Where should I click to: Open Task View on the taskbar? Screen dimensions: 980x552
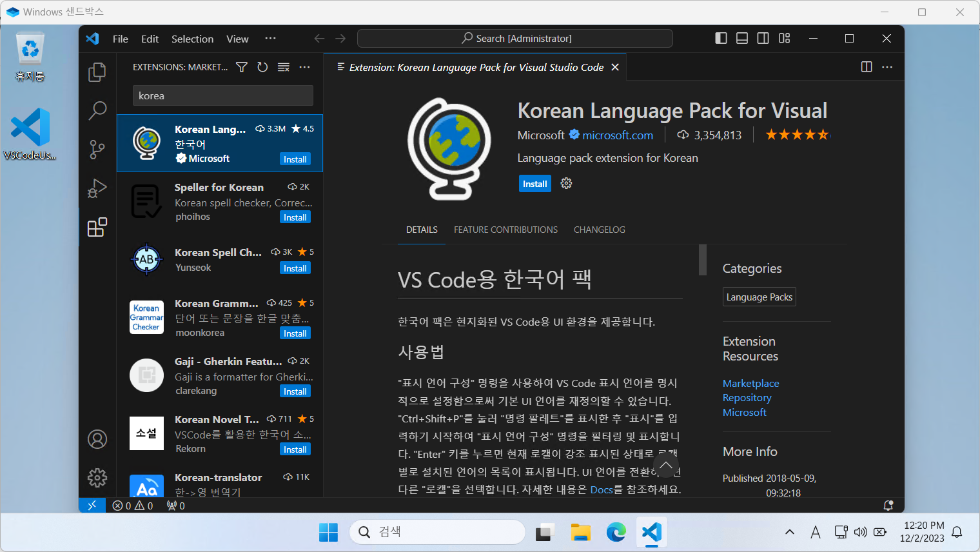coord(545,532)
